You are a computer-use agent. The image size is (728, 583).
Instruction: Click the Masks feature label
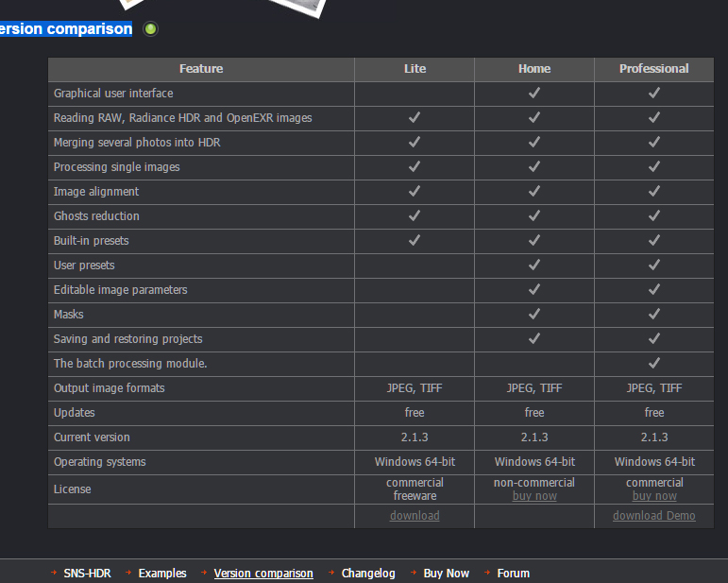pyautogui.click(x=68, y=315)
